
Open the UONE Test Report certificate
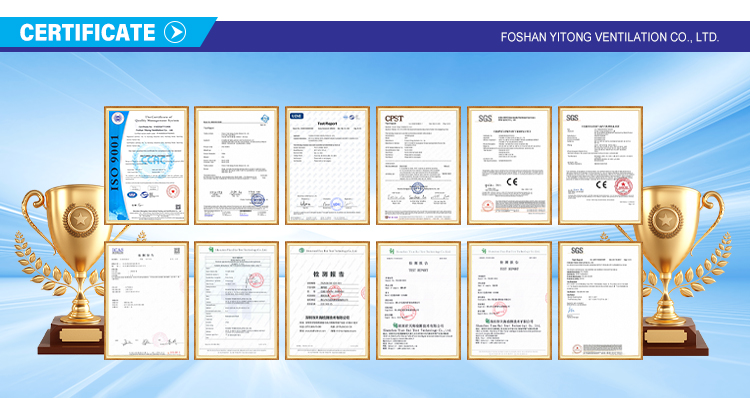click(x=327, y=166)
